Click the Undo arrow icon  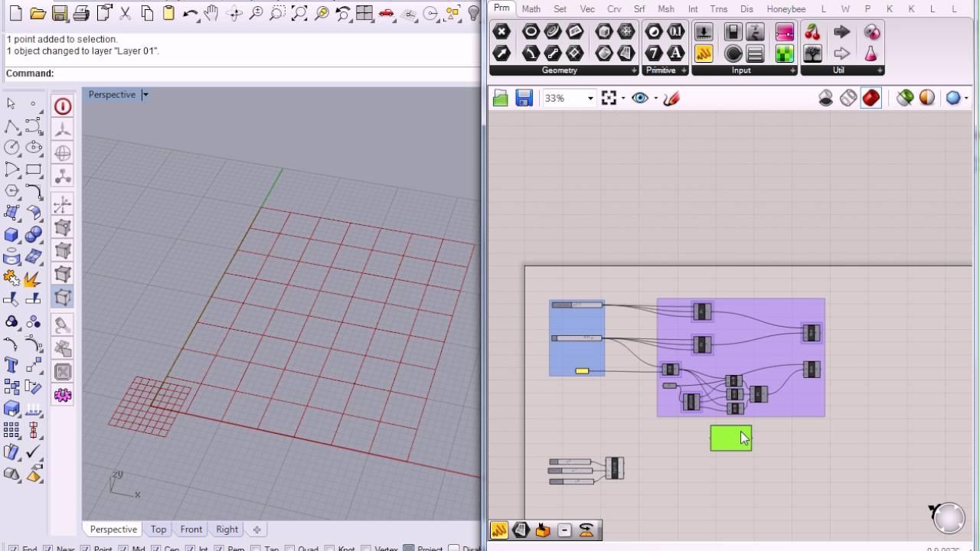click(191, 13)
